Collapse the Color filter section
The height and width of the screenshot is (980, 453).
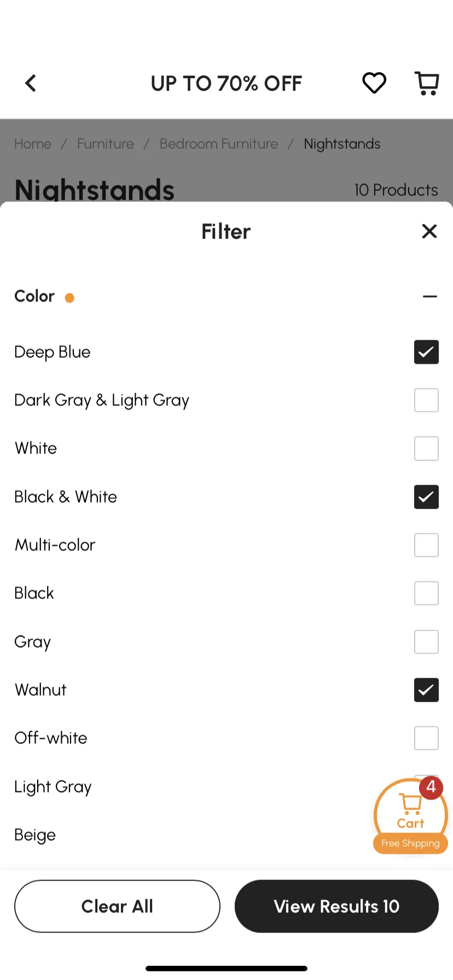pos(430,296)
